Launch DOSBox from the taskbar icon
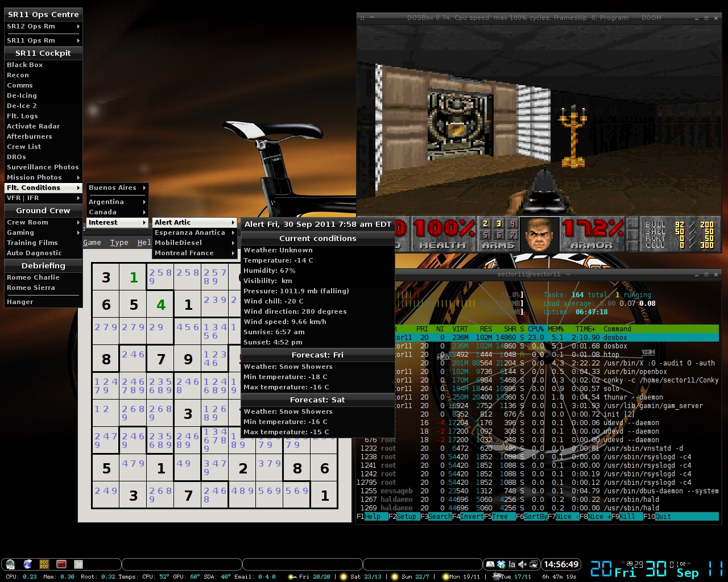 tap(44, 564)
